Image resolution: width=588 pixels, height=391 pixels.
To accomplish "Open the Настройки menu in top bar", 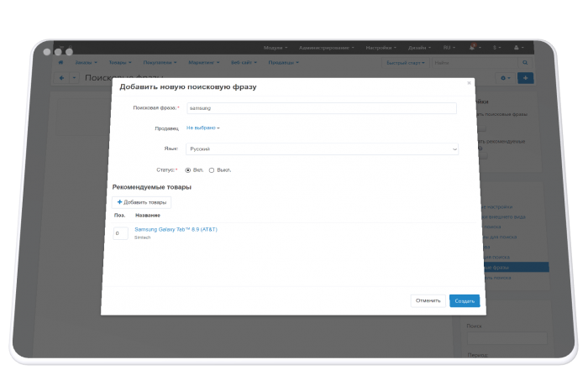I will (381, 48).
